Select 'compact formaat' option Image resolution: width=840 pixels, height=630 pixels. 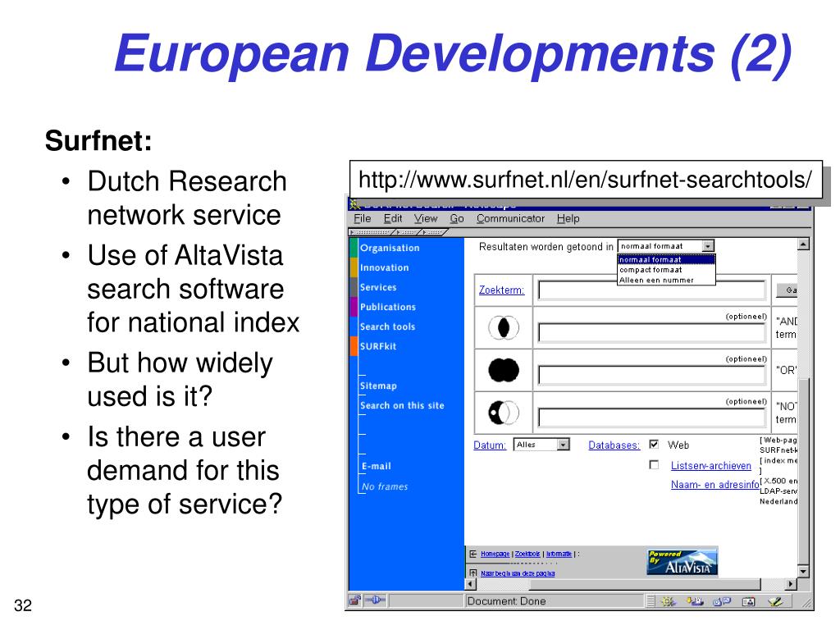(666, 270)
